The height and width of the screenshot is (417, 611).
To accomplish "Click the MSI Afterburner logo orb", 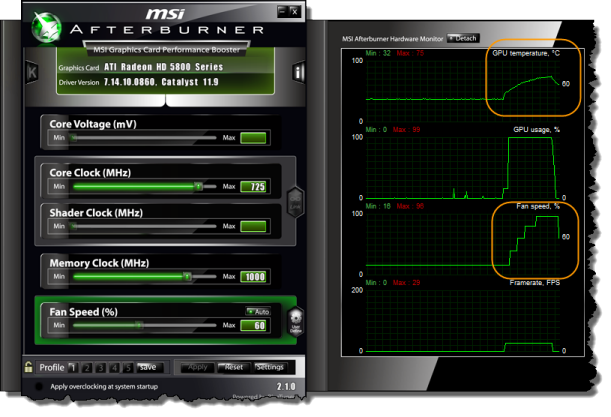I will click(x=46, y=28).
